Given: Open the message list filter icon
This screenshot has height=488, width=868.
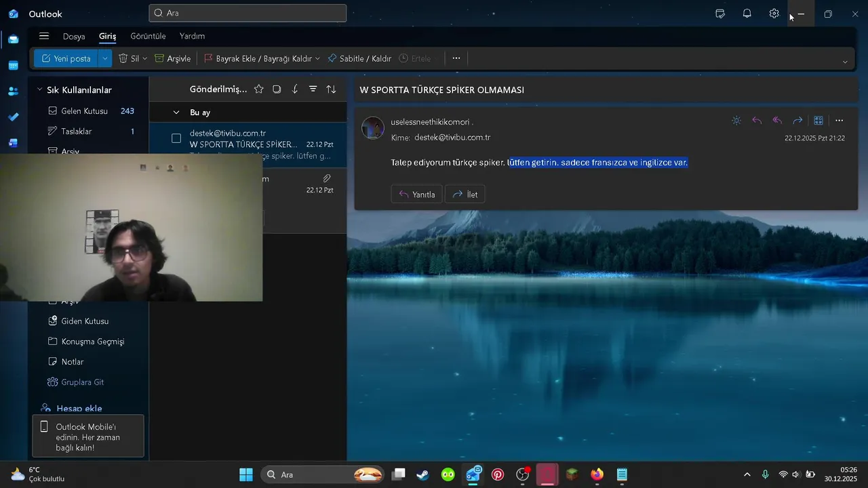Looking at the screenshot, I should pyautogui.click(x=313, y=89).
